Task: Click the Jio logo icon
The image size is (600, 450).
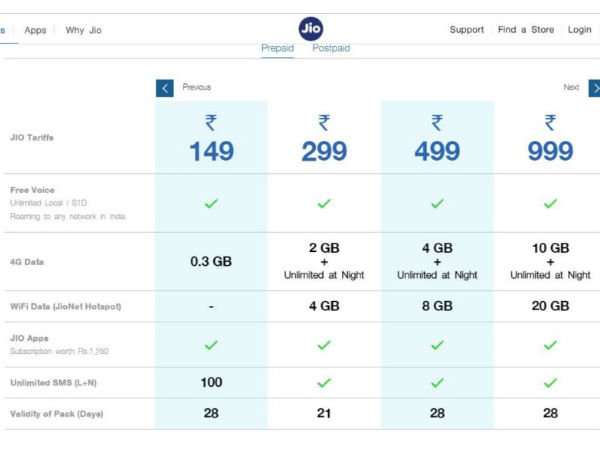Action: click(311, 29)
